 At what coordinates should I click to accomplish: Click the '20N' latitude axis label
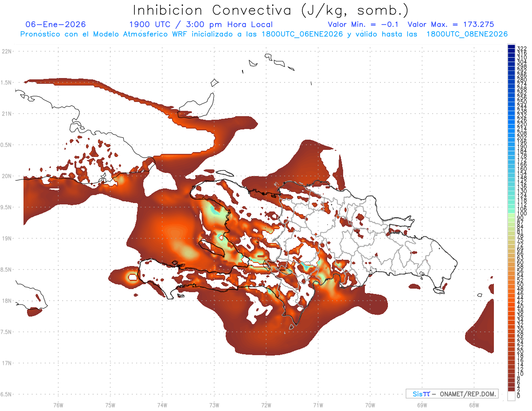coord(7,176)
